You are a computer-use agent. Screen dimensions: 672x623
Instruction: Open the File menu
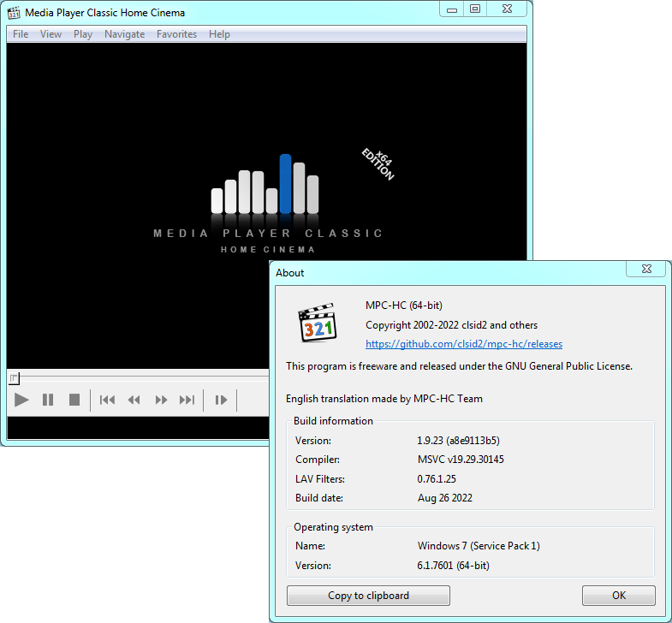(x=21, y=34)
